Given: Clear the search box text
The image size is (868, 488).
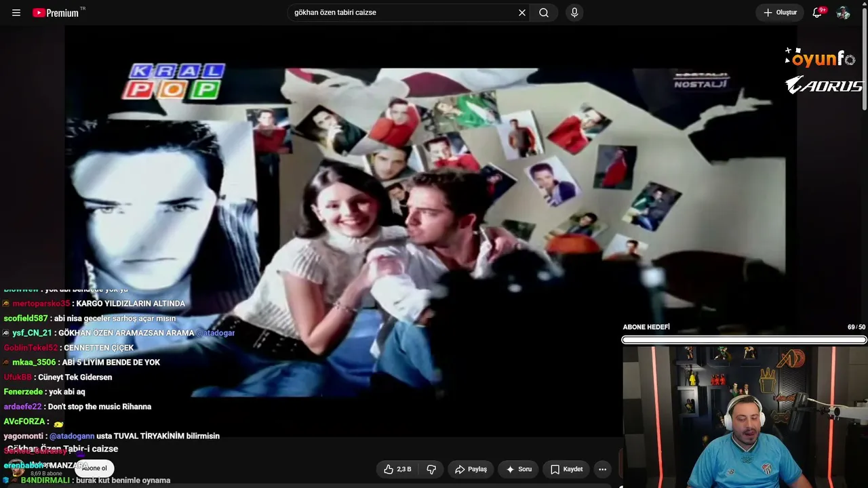Looking at the screenshot, I should tap(522, 13).
